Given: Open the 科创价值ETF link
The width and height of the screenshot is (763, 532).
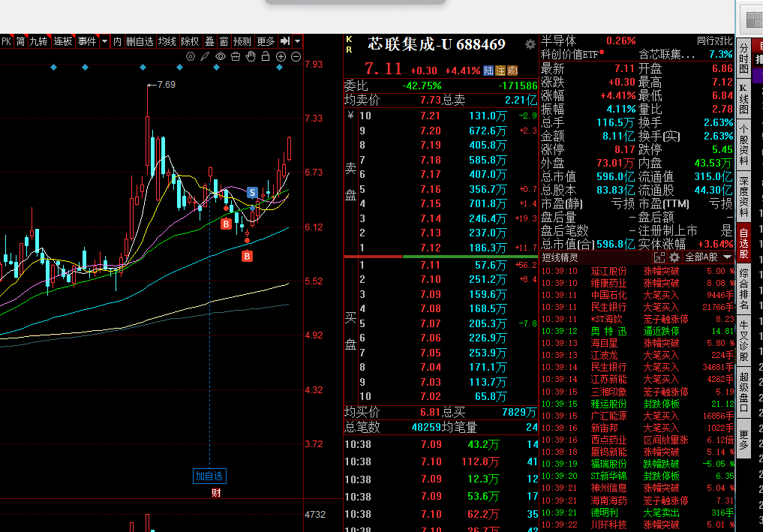Looking at the screenshot, I should (x=569, y=54).
